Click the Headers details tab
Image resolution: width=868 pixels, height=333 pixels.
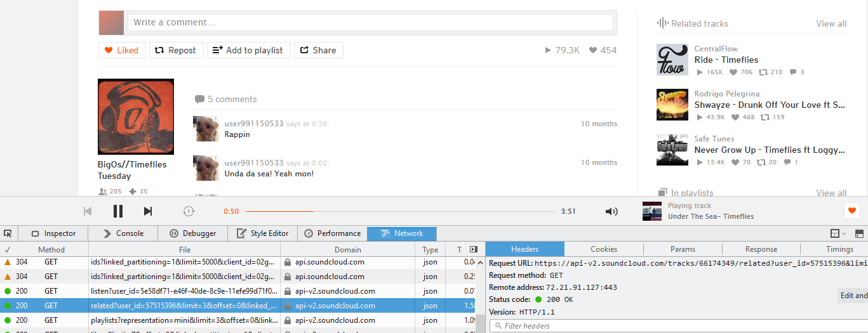(x=525, y=249)
